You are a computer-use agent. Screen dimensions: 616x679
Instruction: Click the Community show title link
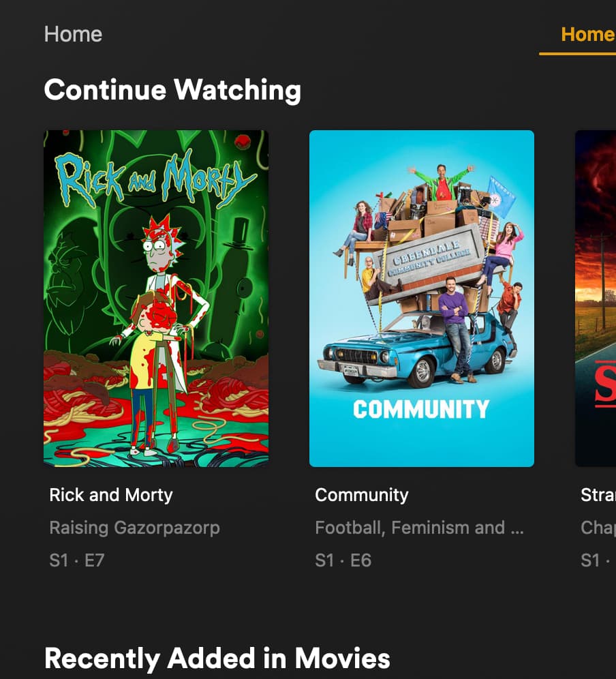click(x=361, y=495)
